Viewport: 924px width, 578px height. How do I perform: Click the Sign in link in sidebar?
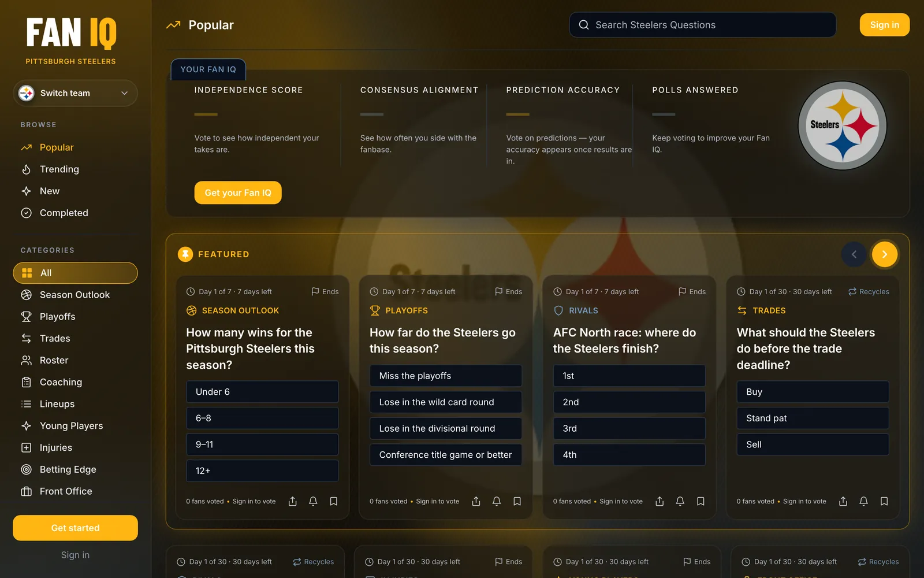[75, 555]
